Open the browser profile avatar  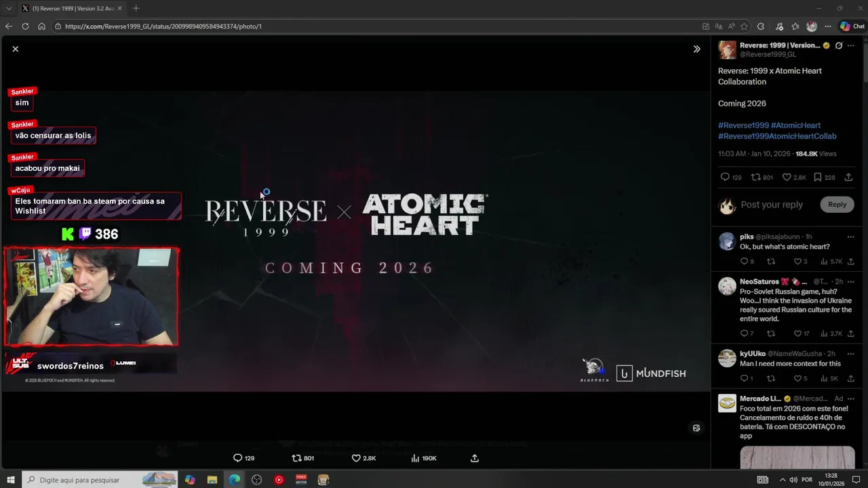[x=812, y=26]
